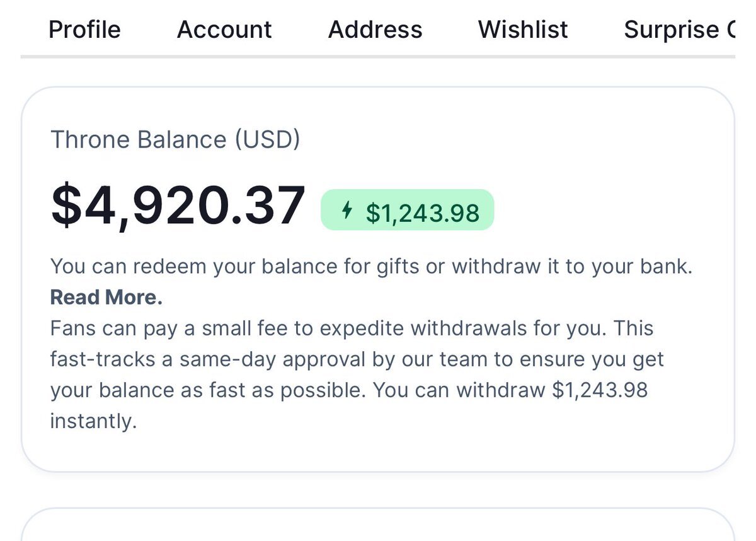Screen dimensions: 756x541
Task: Click the divider line under the tabs
Action: click(x=378, y=56)
